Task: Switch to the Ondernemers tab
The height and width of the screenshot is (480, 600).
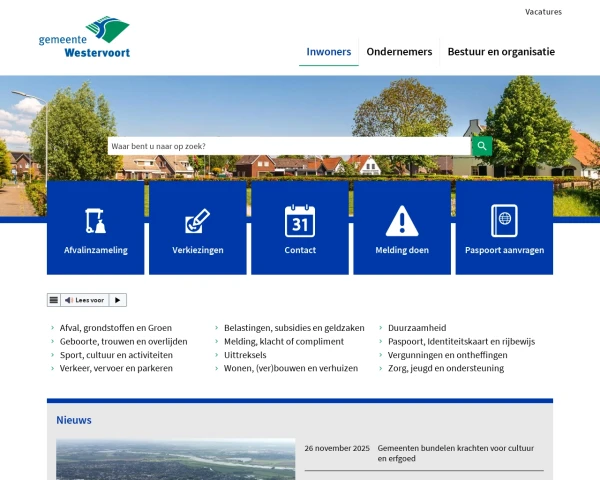Action: [399, 51]
